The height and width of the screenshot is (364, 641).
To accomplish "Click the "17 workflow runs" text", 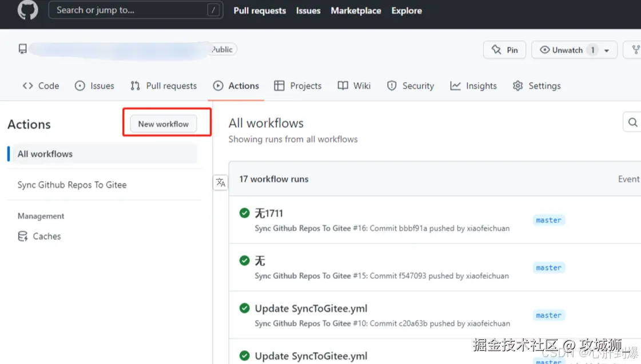I will pyautogui.click(x=274, y=179).
